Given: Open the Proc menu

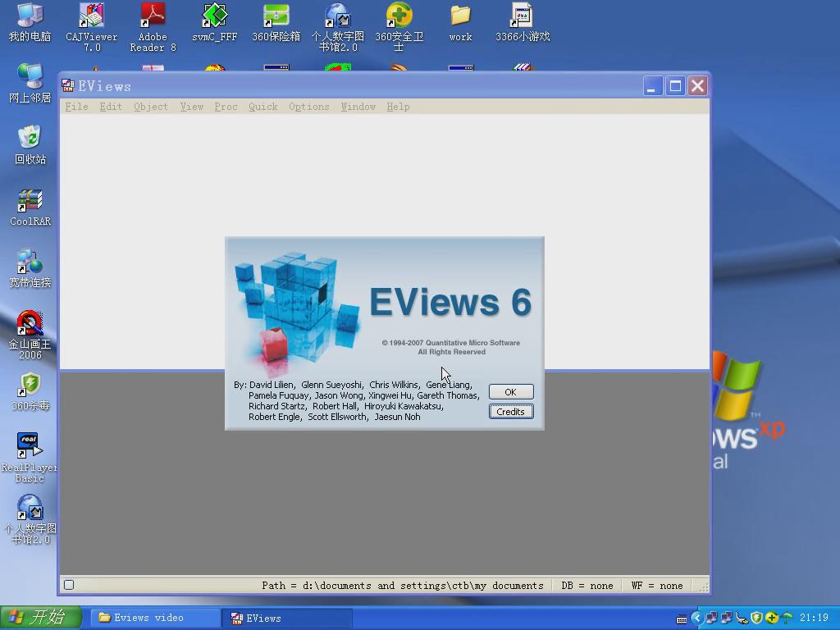Looking at the screenshot, I should (226, 107).
